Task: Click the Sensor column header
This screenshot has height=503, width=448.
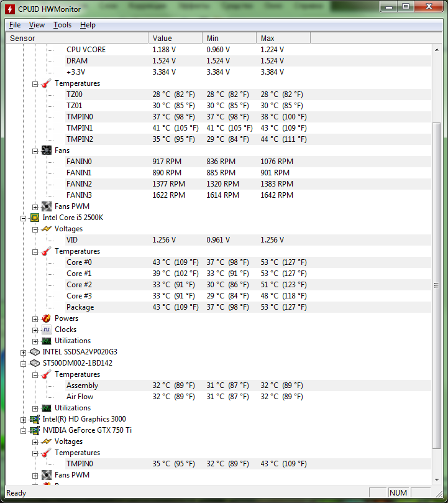Action: (x=77, y=38)
